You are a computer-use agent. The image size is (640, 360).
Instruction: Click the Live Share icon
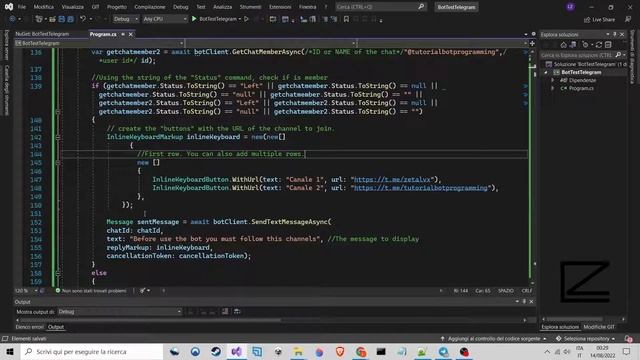click(587, 19)
